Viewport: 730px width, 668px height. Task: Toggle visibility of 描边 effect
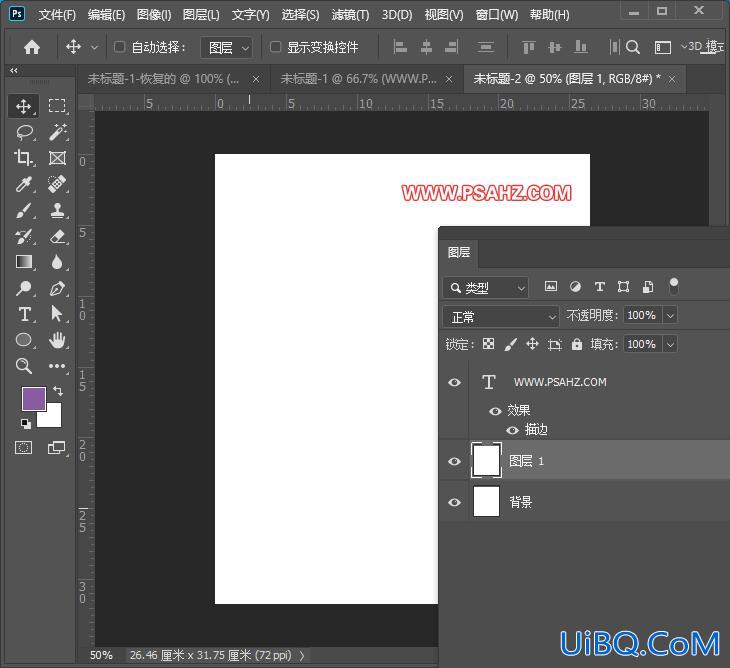pos(512,430)
